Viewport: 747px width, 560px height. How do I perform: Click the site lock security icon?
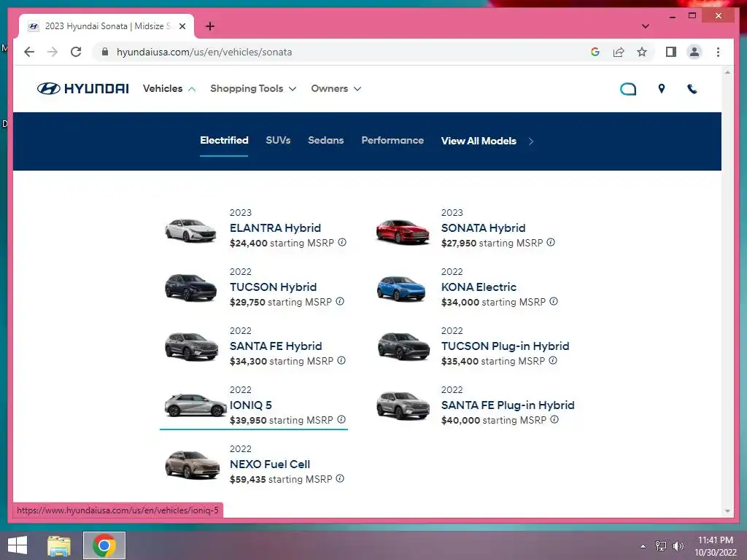pos(105,52)
